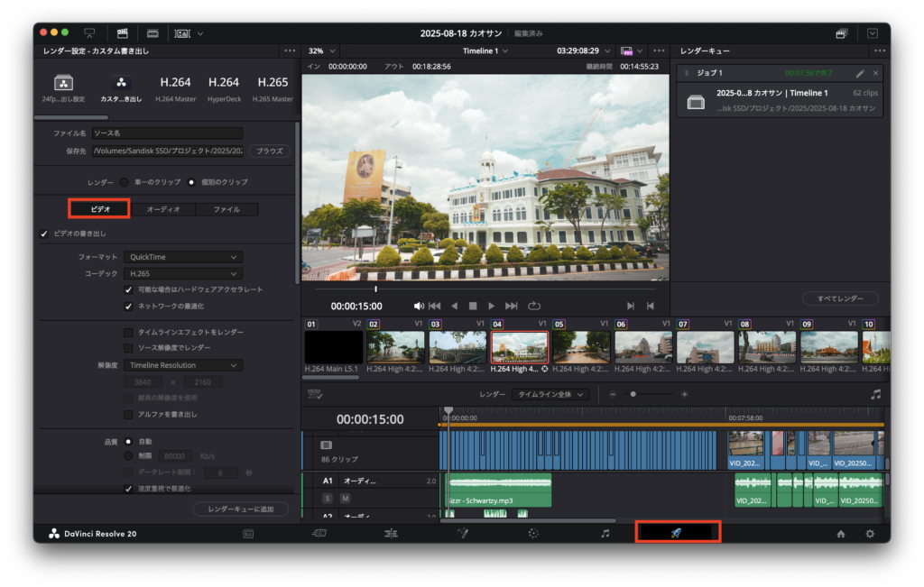Open the 解像度 Timeline Resolution dropdown
The image size is (924, 587).
[x=183, y=365]
